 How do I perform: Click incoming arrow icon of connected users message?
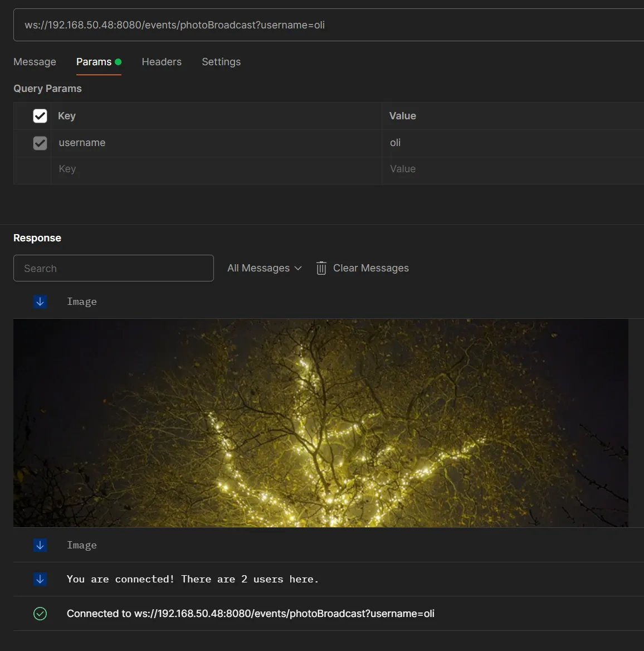coord(40,579)
